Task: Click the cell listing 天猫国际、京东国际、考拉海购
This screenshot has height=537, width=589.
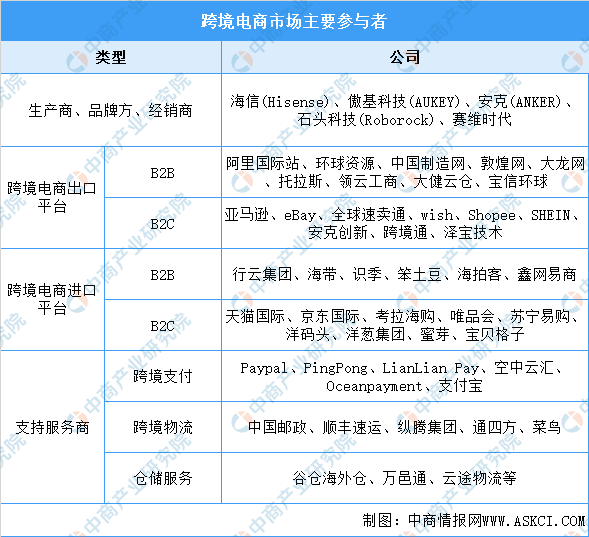Action: click(x=405, y=326)
